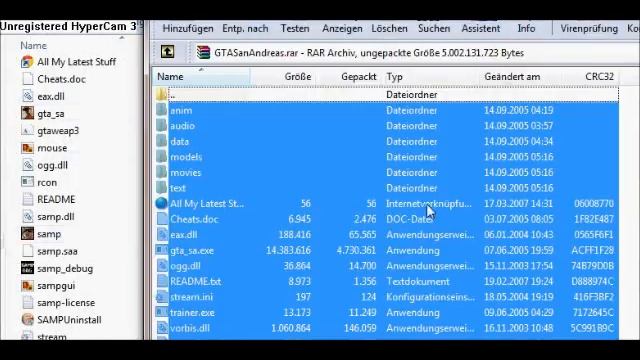The height and width of the screenshot is (360, 640).
Task: Click the All My Latest Stuff icon in Explorer
Action: tap(27, 62)
